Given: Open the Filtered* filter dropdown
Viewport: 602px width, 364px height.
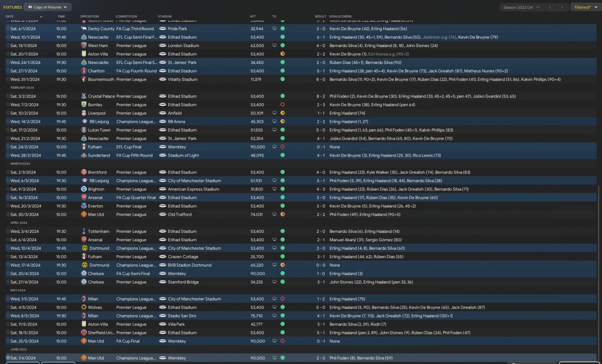Looking at the screenshot, I should 585,7.
